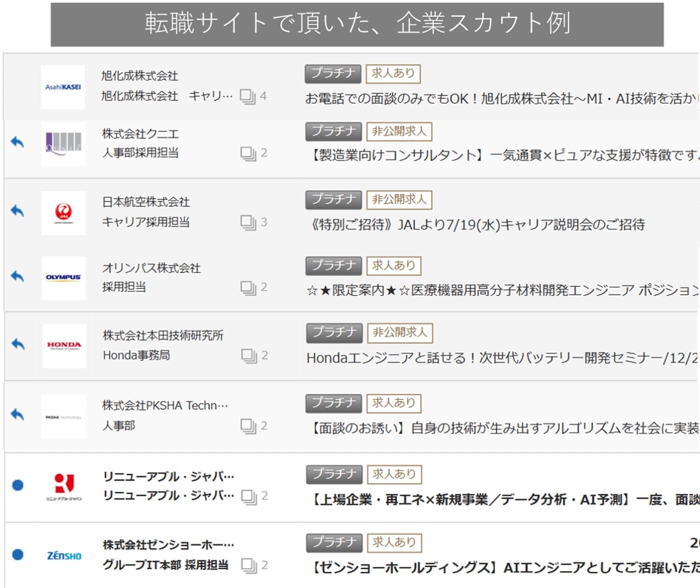The width and height of the screenshot is (700, 588).
Task: Click the unread blue dot for リニューアブル・ジャパン
Action: pyautogui.click(x=18, y=485)
